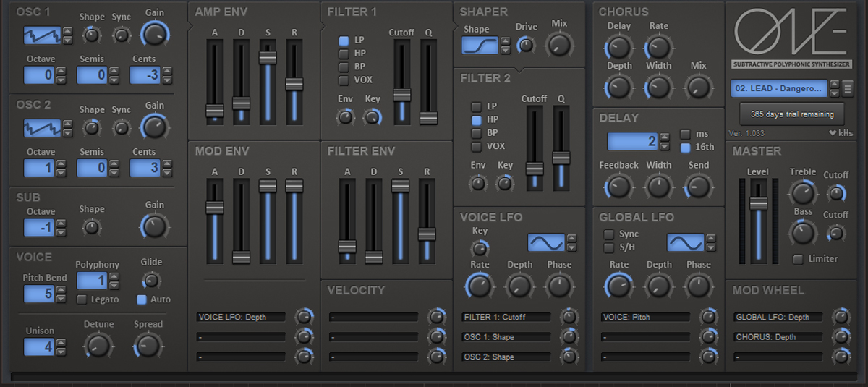Viewport: 868px width, 387px height.
Task: Select BP mode in Filter 1
Action: coord(344,67)
